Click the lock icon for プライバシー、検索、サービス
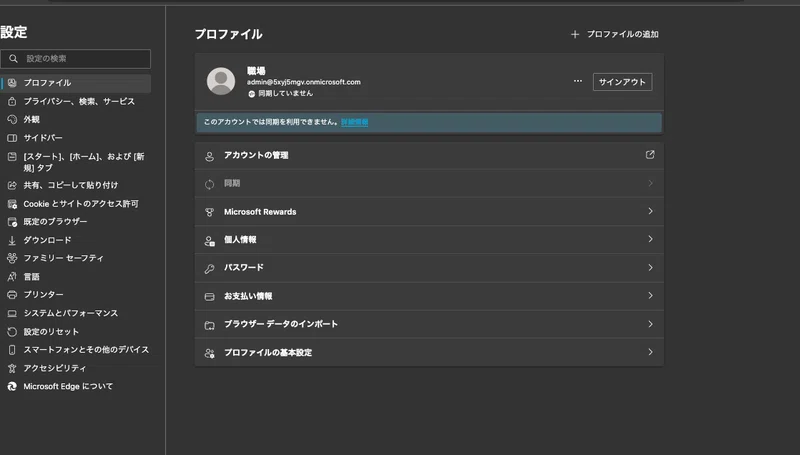The height and width of the screenshot is (455, 800). pos(12,101)
